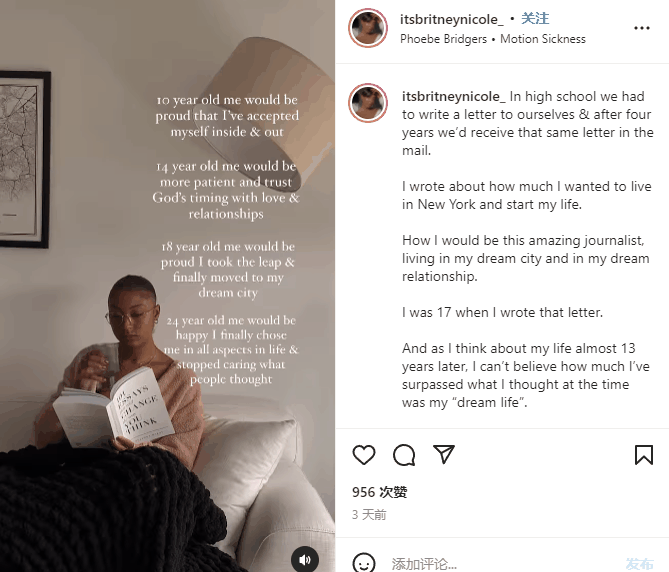Click the book held in video

[113, 409]
